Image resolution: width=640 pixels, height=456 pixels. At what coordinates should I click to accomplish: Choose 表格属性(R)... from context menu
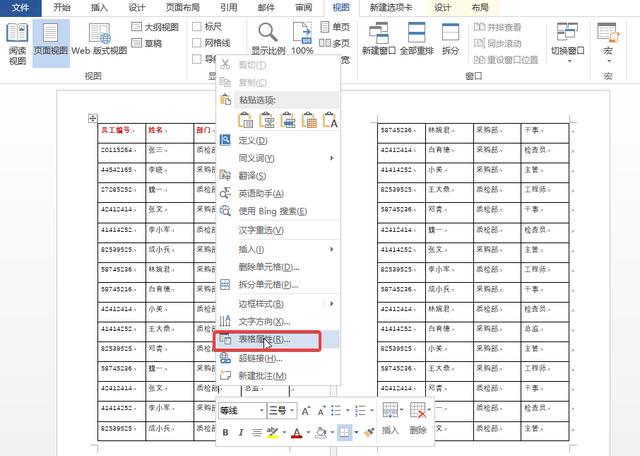pos(278,340)
